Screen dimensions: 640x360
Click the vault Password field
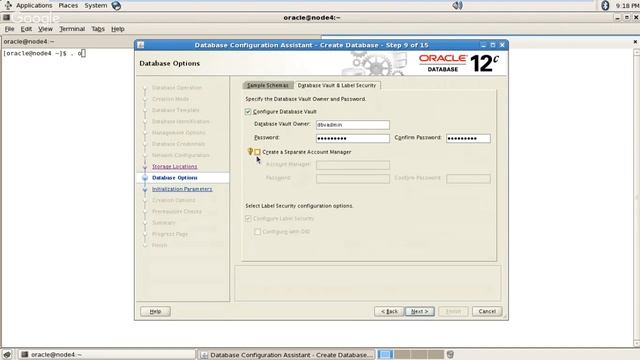pos(353,138)
